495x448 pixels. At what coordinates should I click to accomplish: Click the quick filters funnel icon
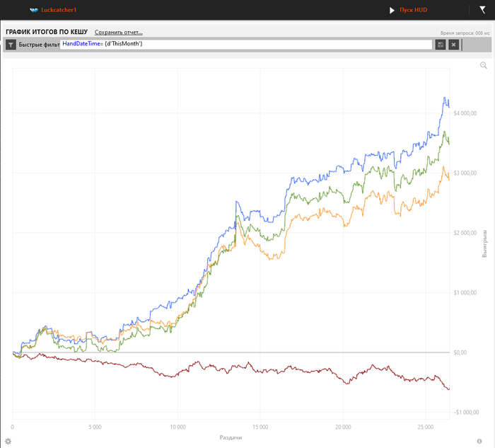(11, 45)
